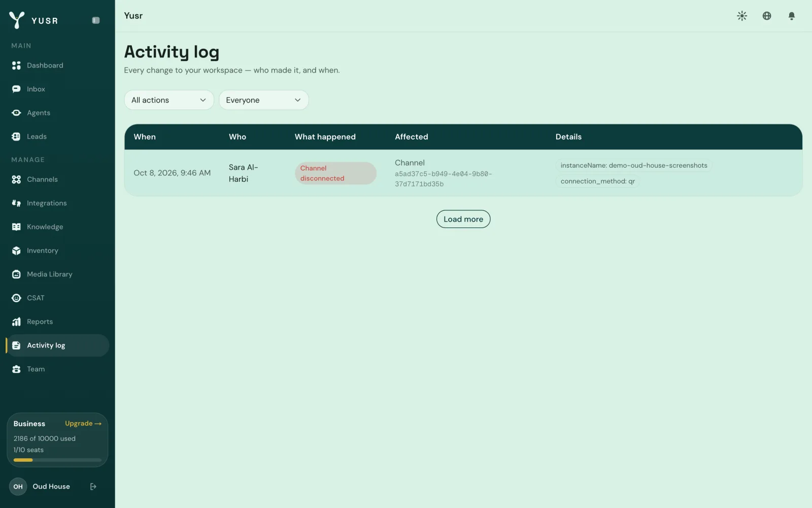Collapse the sidebar with the panel toggle icon
The width and height of the screenshot is (812, 508).
pos(95,20)
